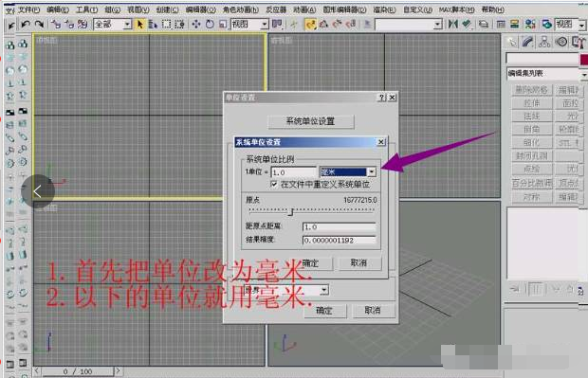The height and width of the screenshot is (378, 588).
Task: Click the help ? button of 单位设置 dialog
Action: pos(381,98)
